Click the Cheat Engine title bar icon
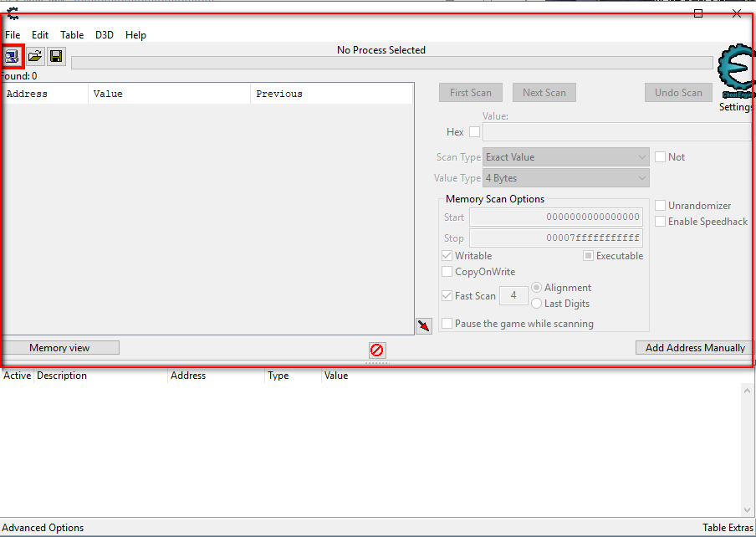 point(13,13)
